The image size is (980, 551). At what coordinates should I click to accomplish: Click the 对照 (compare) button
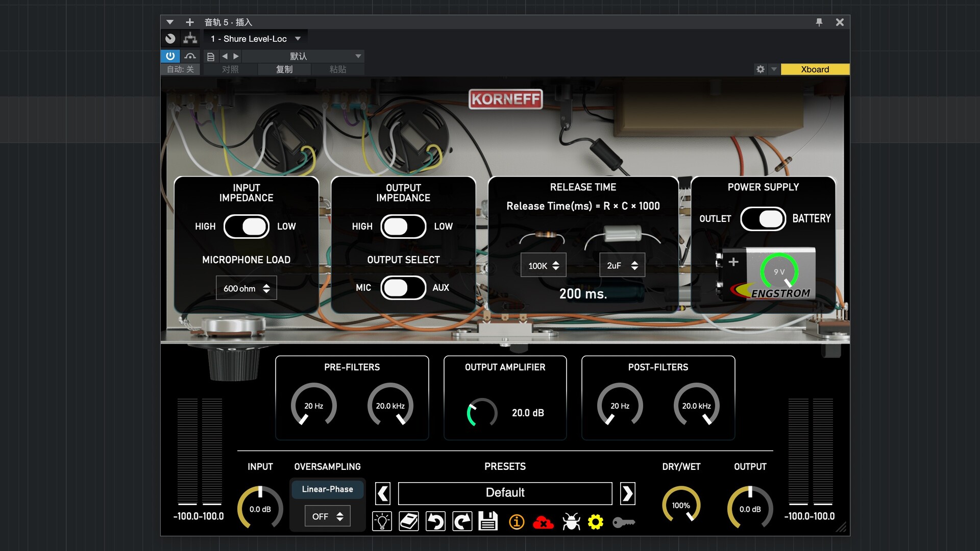[x=230, y=69]
